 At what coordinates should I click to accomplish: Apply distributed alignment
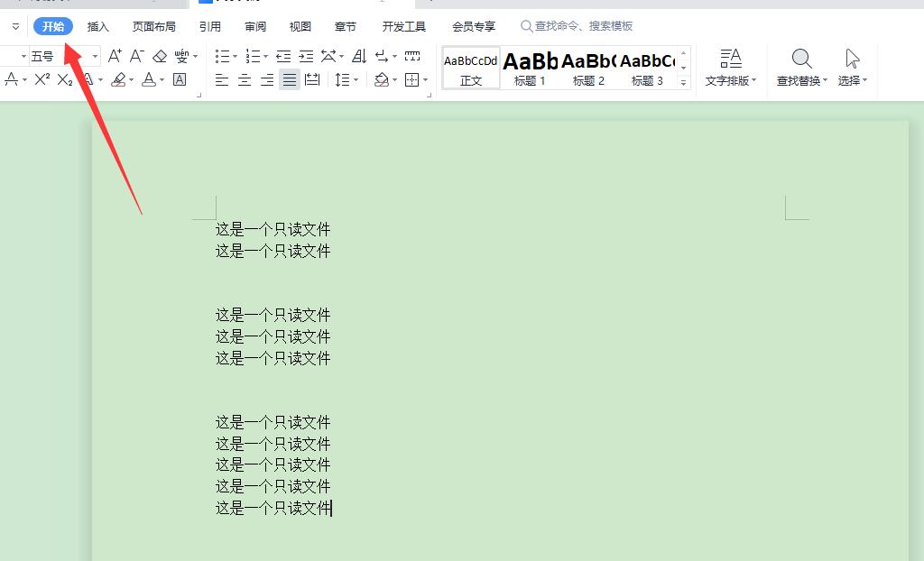coord(312,79)
